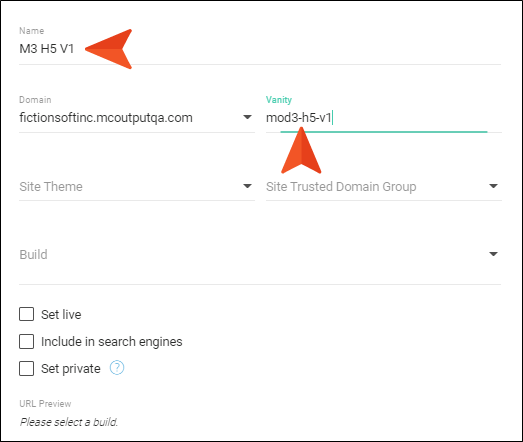523x442 pixels.
Task: Check the Set private checkbox
Action: click(x=26, y=369)
